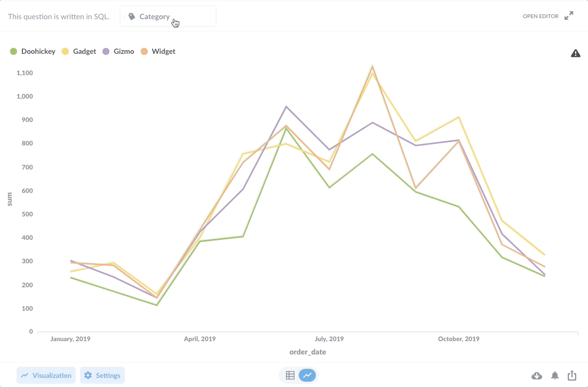Click the gear icon in Settings
Viewport: 588px width, 387px height.
click(x=89, y=376)
